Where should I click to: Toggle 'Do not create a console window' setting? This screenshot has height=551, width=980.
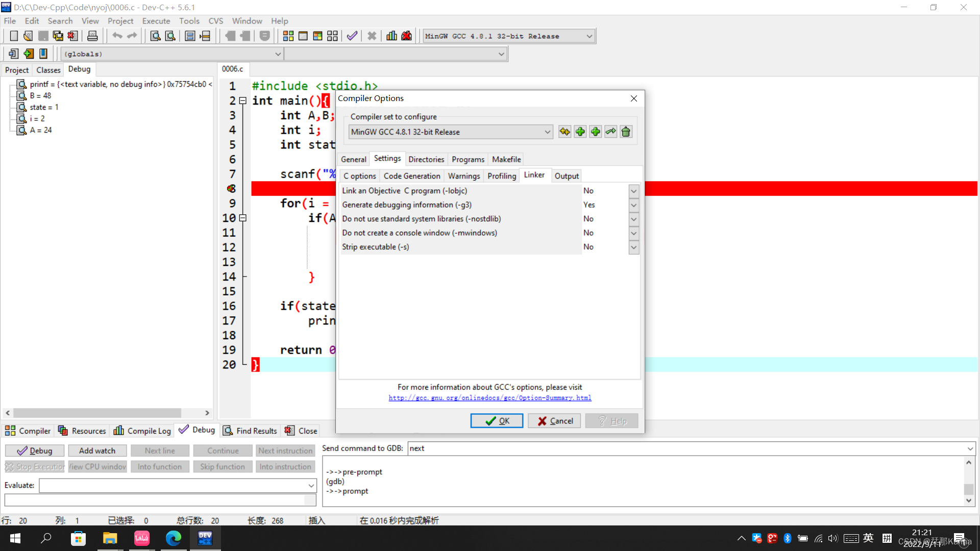pos(633,233)
